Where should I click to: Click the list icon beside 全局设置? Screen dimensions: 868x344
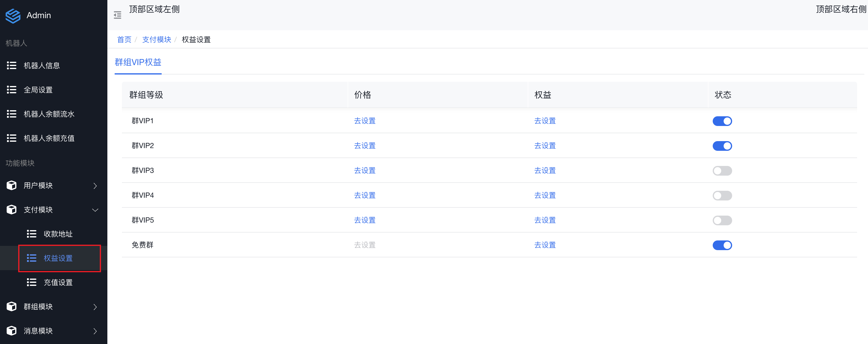coord(12,90)
